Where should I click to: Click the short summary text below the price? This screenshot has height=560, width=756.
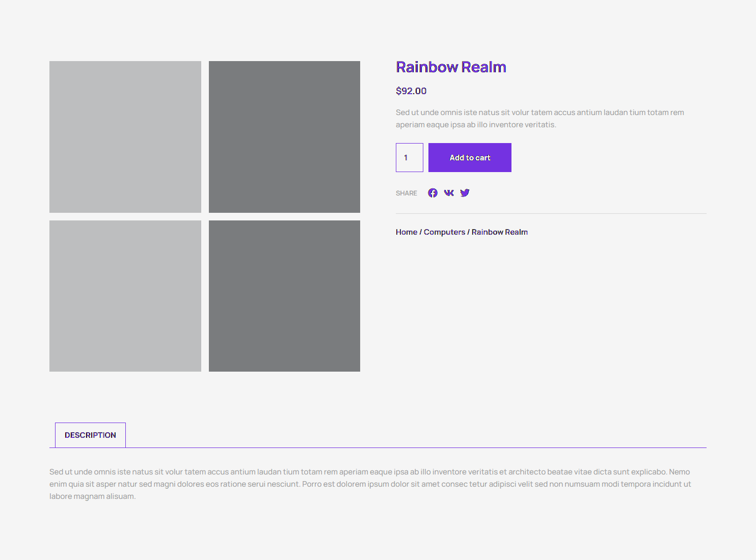[539, 119]
